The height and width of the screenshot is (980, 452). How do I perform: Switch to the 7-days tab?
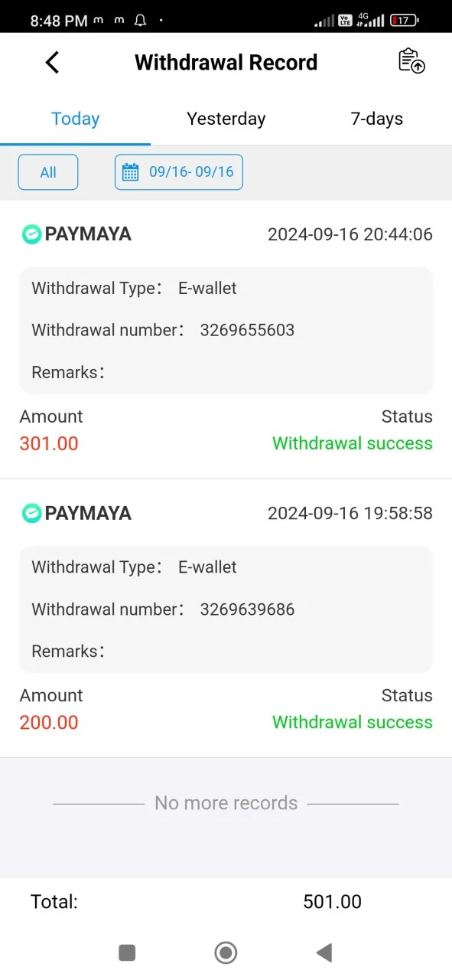(x=377, y=119)
